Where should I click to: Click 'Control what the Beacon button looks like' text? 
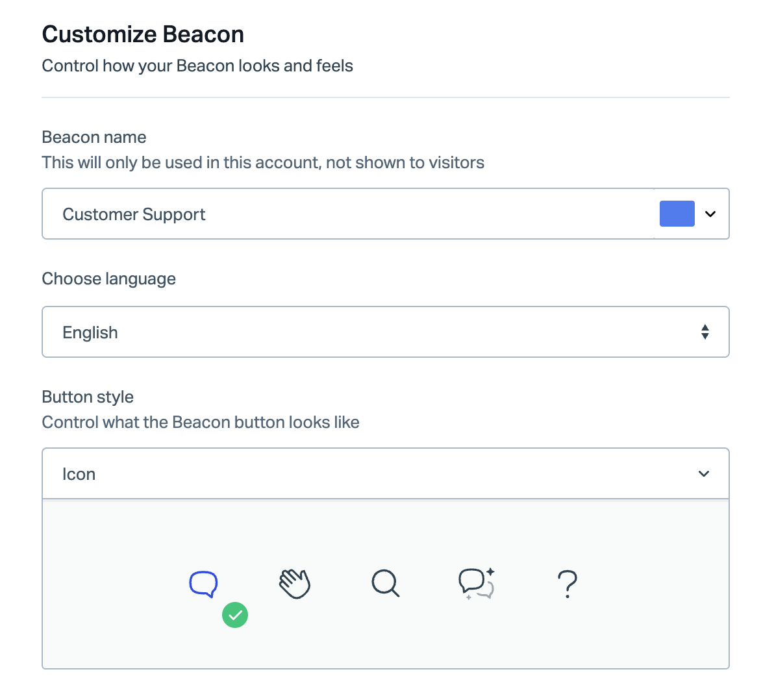[x=201, y=422]
